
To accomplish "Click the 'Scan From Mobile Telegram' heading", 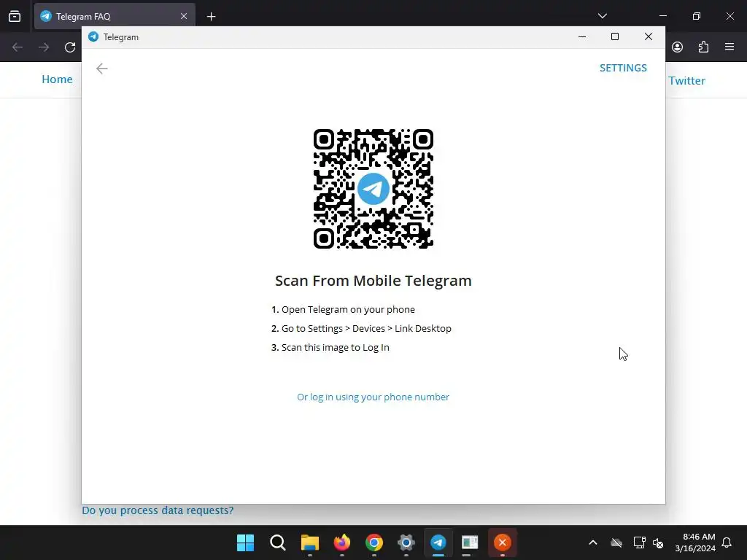I will click(x=373, y=281).
